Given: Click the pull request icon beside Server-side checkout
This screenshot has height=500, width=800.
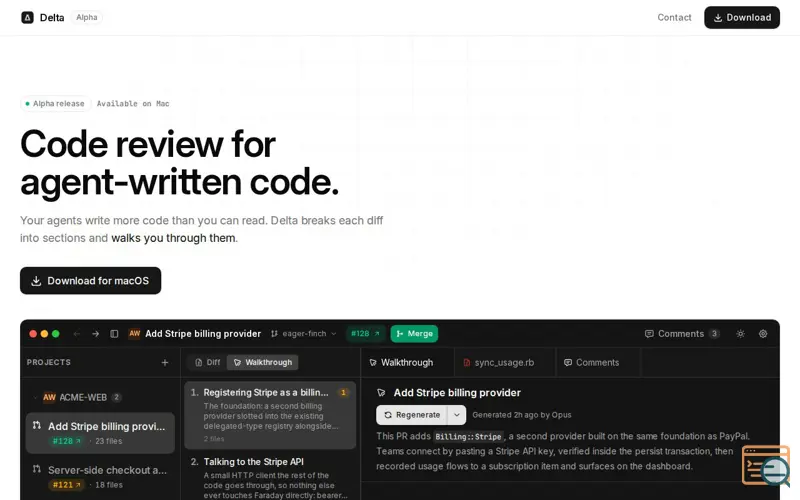Looking at the screenshot, I should point(37,468).
